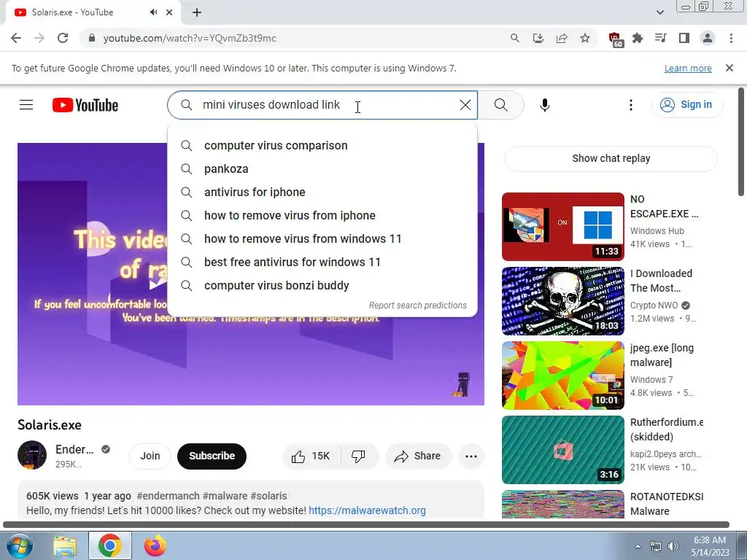Open YouTube settings three-dot menu
Image resolution: width=747 pixels, height=560 pixels.
(631, 105)
